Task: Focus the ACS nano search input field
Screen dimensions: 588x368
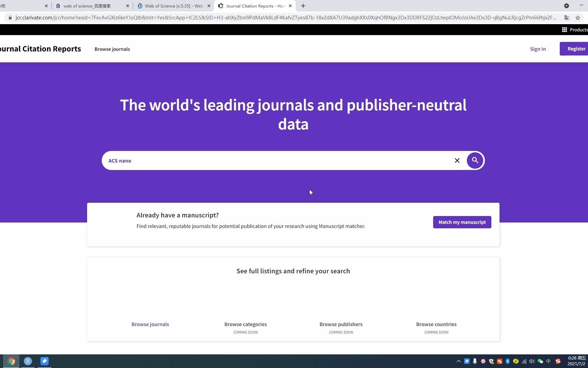Action: 279,160
